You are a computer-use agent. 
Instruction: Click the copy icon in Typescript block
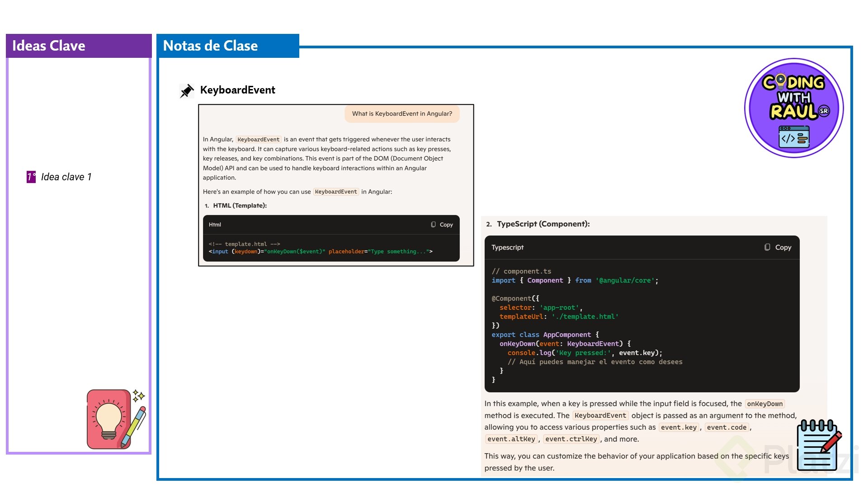pyautogui.click(x=767, y=247)
